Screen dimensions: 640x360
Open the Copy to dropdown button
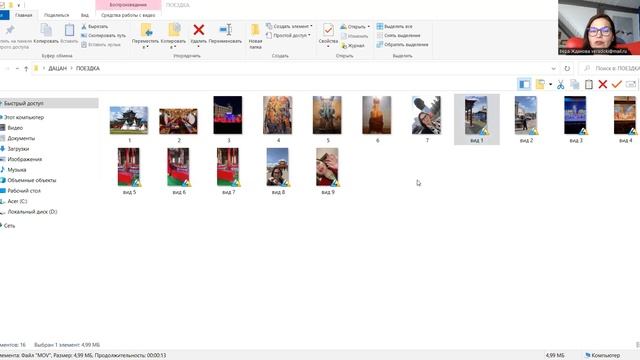(173, 36)
